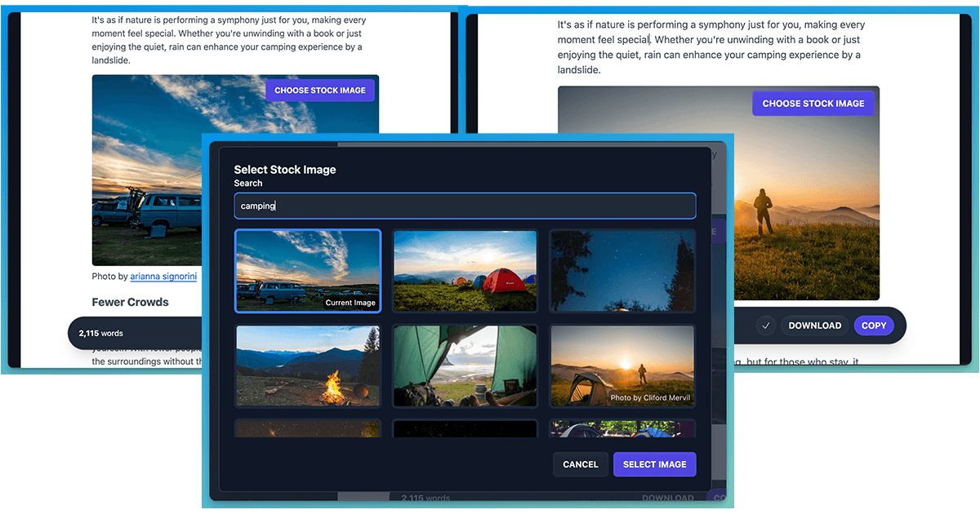This screenshot has height=514, width=980.
Task: Confirm with the SELECT IMAGE button
Action: (654, 463)
